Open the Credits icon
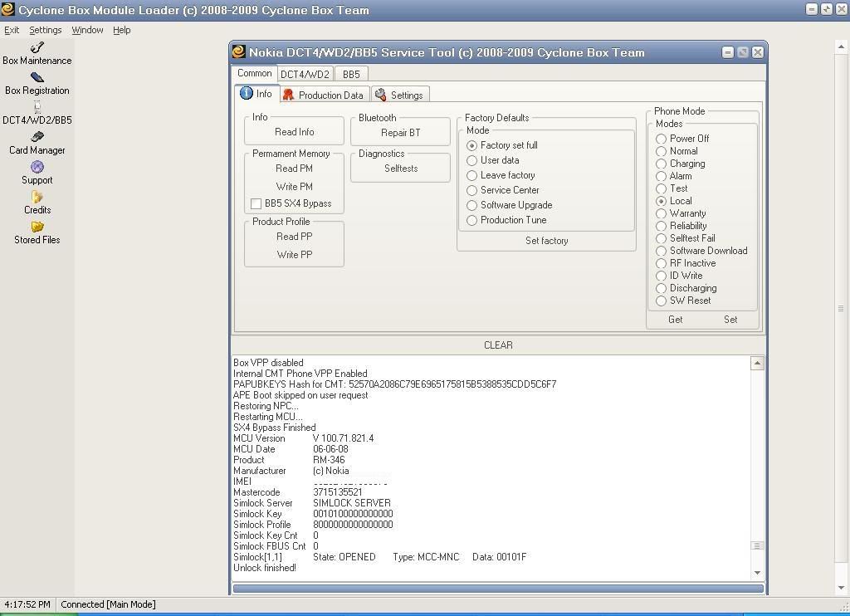 pyautogui.click(x=37, y=197)
